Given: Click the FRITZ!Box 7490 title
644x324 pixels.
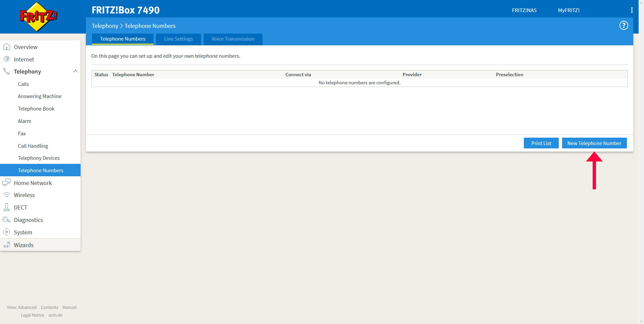Looking at the screenshot, I should click(126, 10).
